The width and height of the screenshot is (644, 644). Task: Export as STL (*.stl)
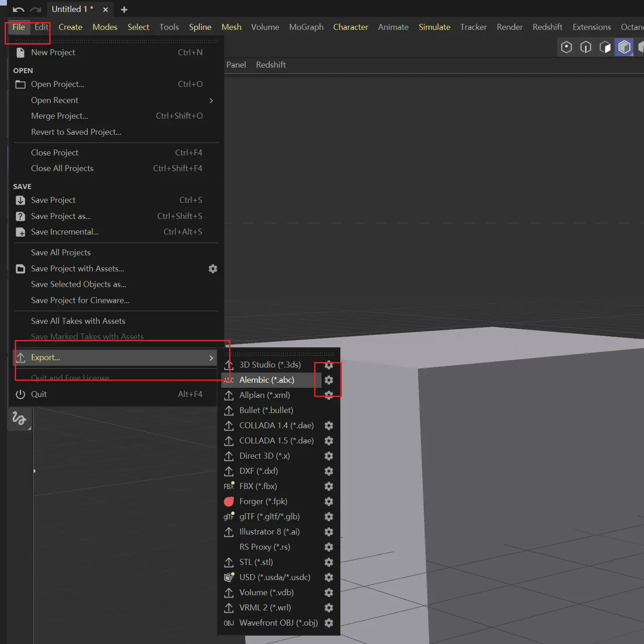[271, 562]
